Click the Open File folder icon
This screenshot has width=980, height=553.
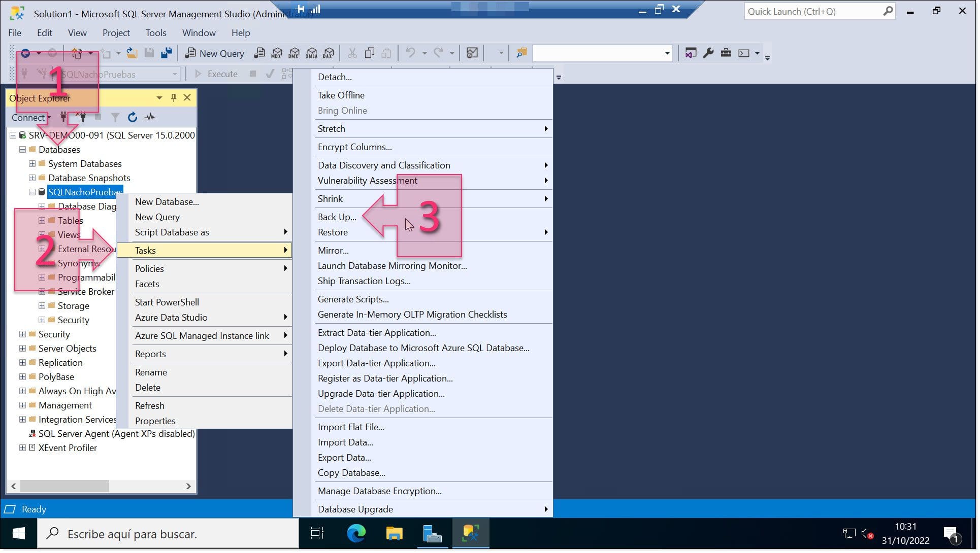[132, 53]
